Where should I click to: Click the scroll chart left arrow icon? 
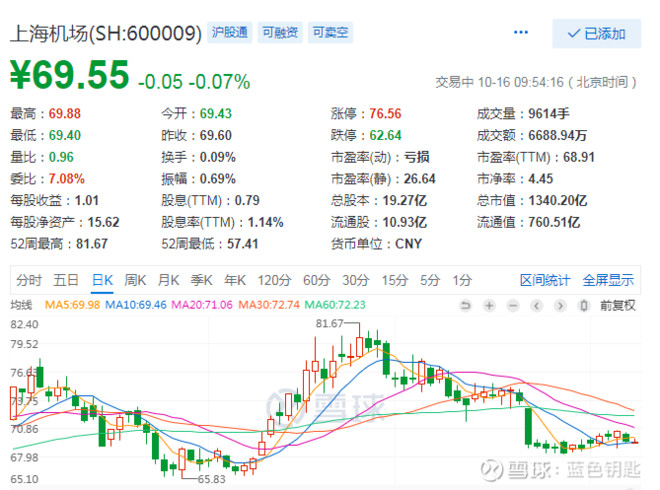536,305
